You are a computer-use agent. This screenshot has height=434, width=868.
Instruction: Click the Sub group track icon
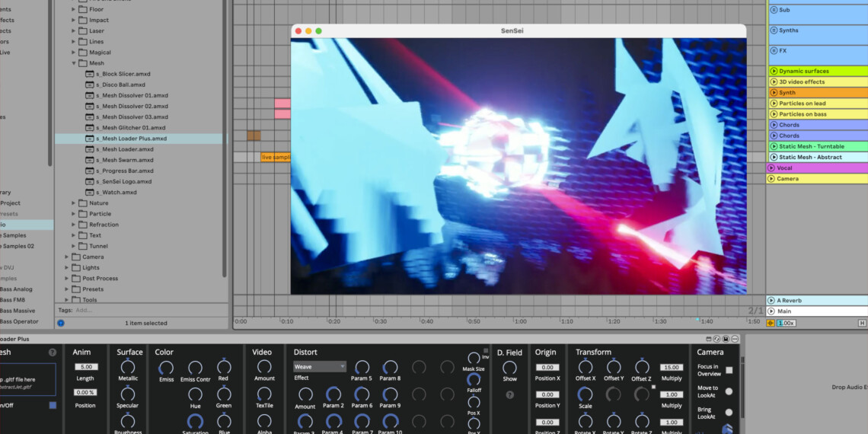pyautogui.click(x=774, y=10)
